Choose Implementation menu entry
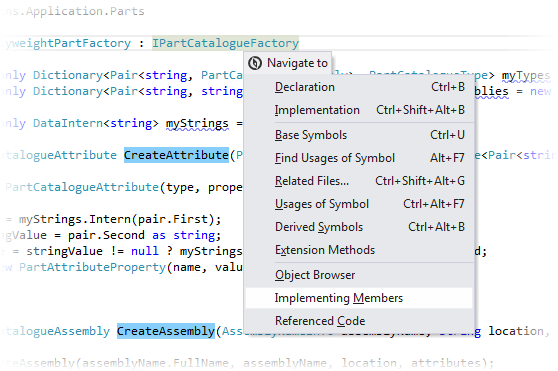 pyautogui.click(x=359, y=110)
